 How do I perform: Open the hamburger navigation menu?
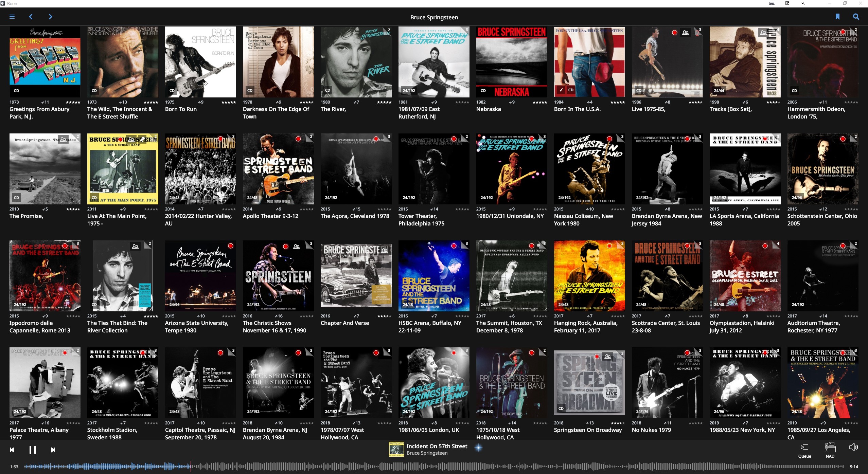[12, 17]
